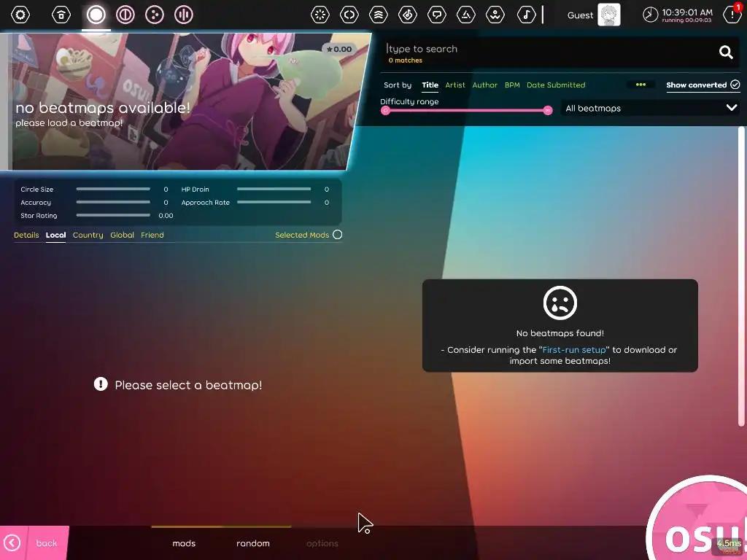Viewport: 747px width, 560px height.
Task: Focus the type to search field
Action: pyautogui.click(x=548, y=49)
